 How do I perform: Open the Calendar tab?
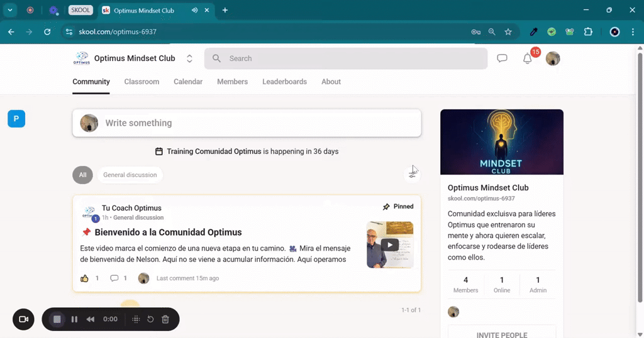click(188, 82)
